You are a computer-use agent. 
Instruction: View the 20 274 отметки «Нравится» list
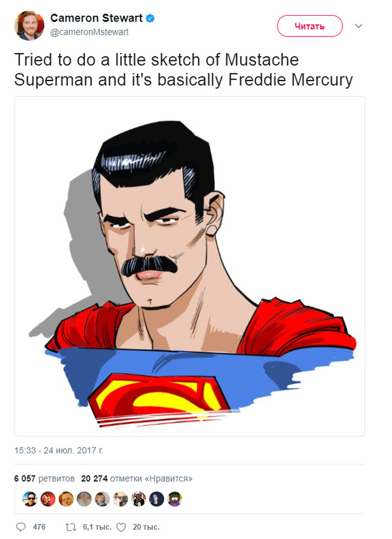click(x=136, y=478)
